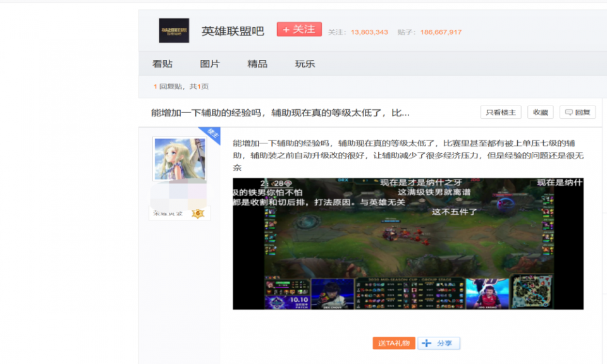Open the 玩乐 tab
This screenshot has height=364, width=607.
(305, 64)
